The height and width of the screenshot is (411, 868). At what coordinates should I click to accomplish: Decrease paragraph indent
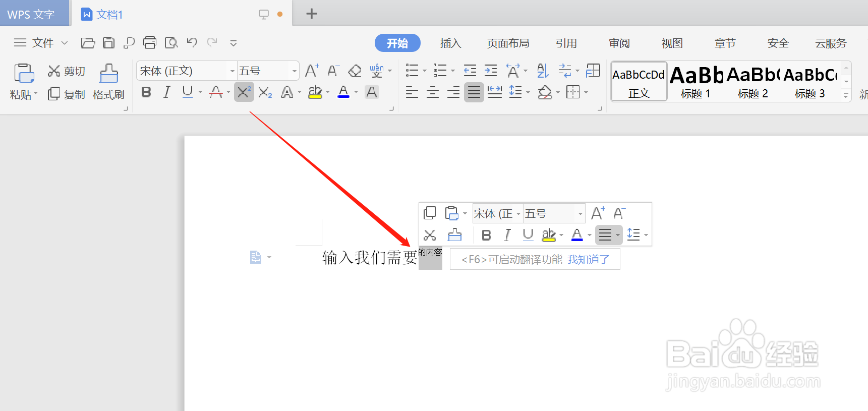(x=470, y=71)
